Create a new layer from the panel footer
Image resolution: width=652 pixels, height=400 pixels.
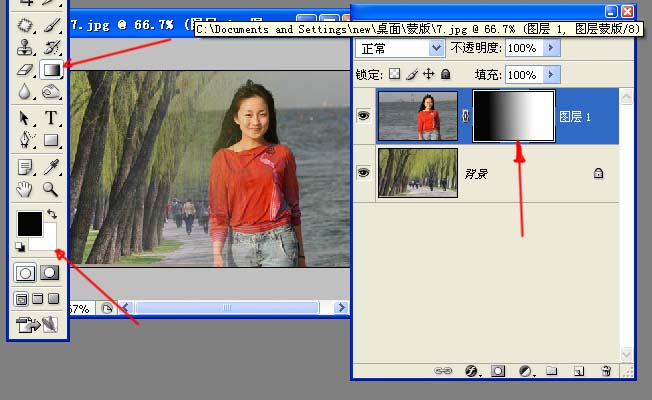(x=578, y=371)
